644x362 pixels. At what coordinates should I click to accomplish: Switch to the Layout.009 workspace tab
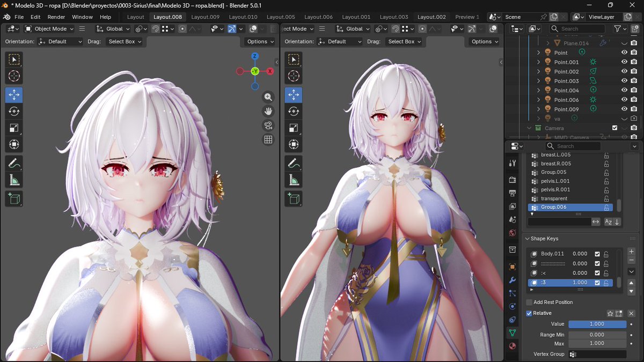(x=205, y=17)
